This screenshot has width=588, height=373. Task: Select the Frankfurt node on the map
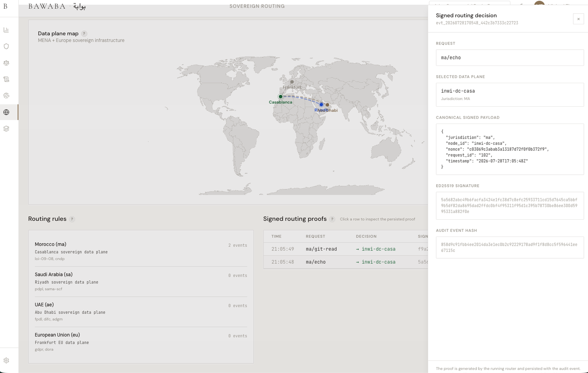click(x=292, y=82)
